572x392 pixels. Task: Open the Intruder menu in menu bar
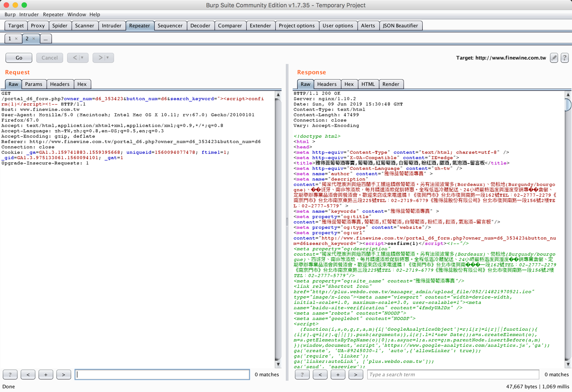click(x=29, y=15)
